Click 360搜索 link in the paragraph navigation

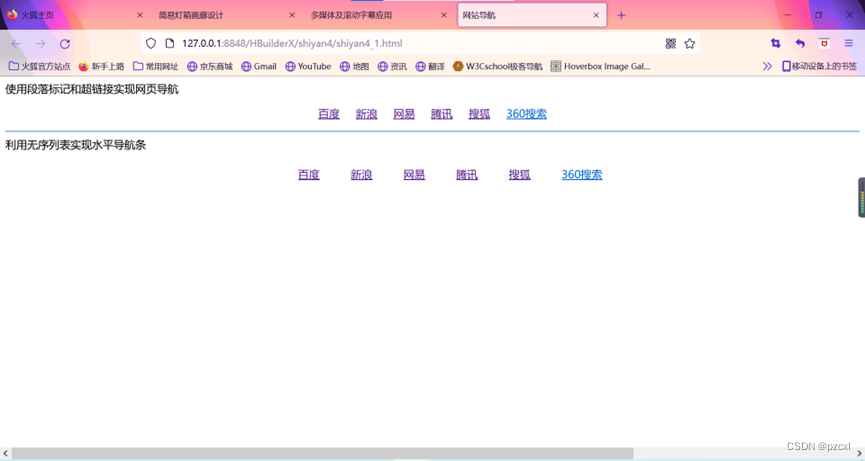click(x=526, y=114)
